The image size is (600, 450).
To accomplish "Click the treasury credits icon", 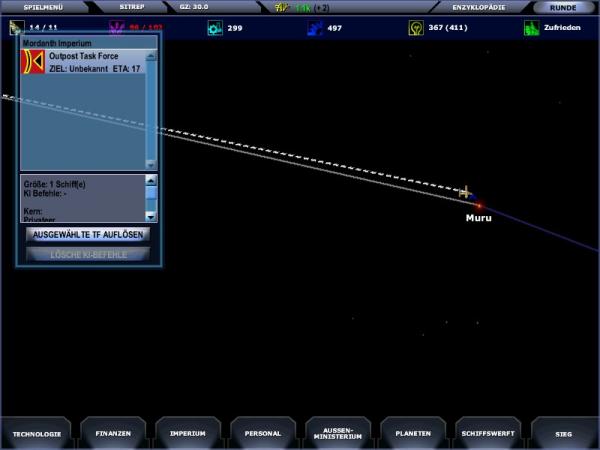I will click(x=281, y=7).
